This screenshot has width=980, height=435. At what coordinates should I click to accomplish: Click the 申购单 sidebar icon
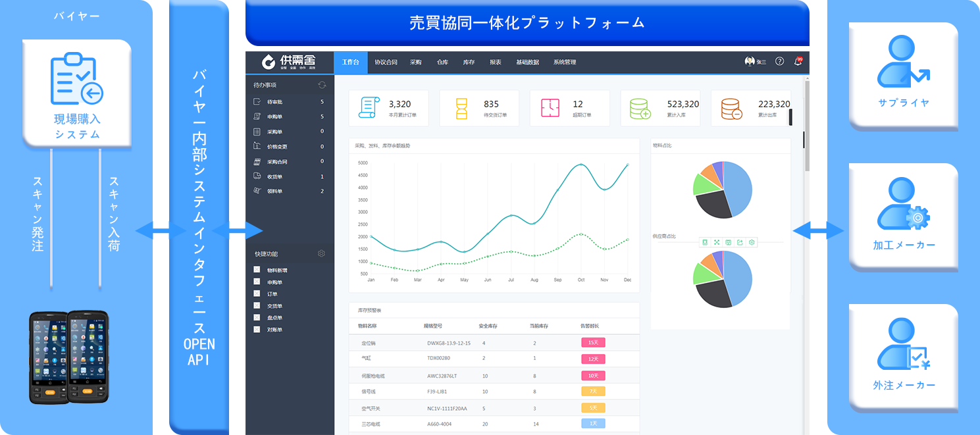(x=257, y=116)
